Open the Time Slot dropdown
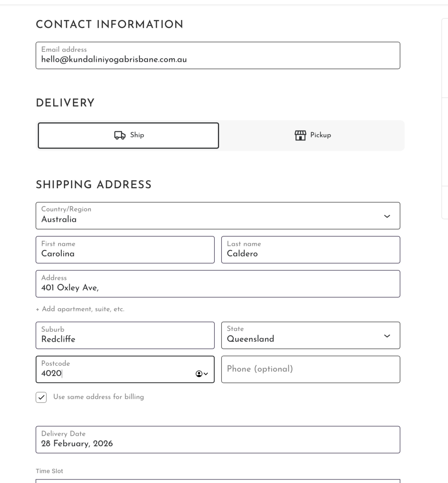 [x=218, y=481]
